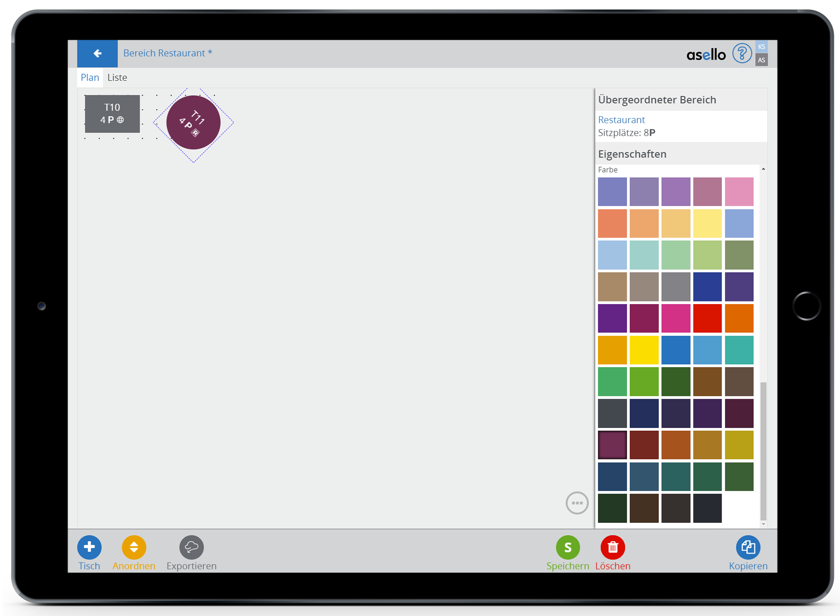840x616 pixels.
Task: Select rectangular table T10
Action: (x=112, y=114)
